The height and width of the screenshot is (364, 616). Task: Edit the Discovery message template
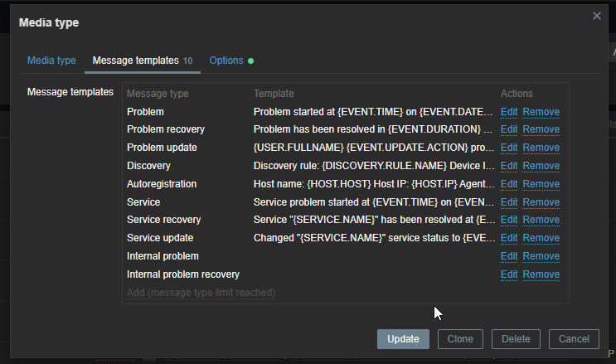[509, 166]
